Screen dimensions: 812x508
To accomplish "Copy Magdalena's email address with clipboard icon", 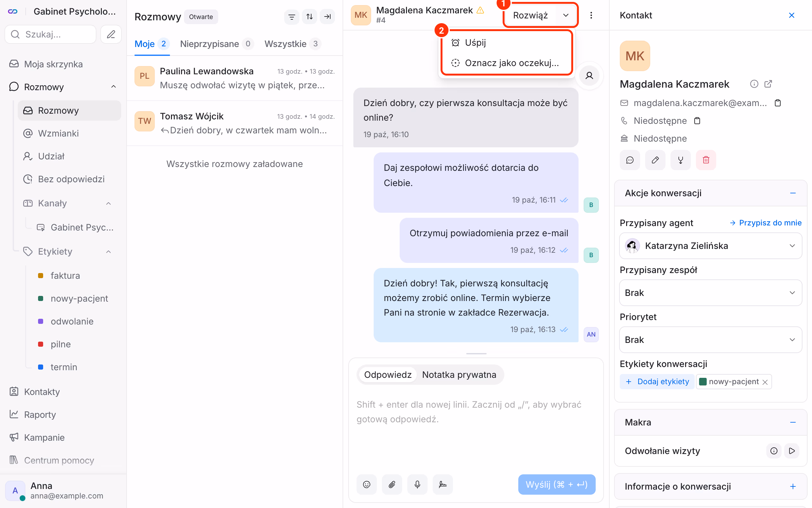I will click(x=778, y=103).
